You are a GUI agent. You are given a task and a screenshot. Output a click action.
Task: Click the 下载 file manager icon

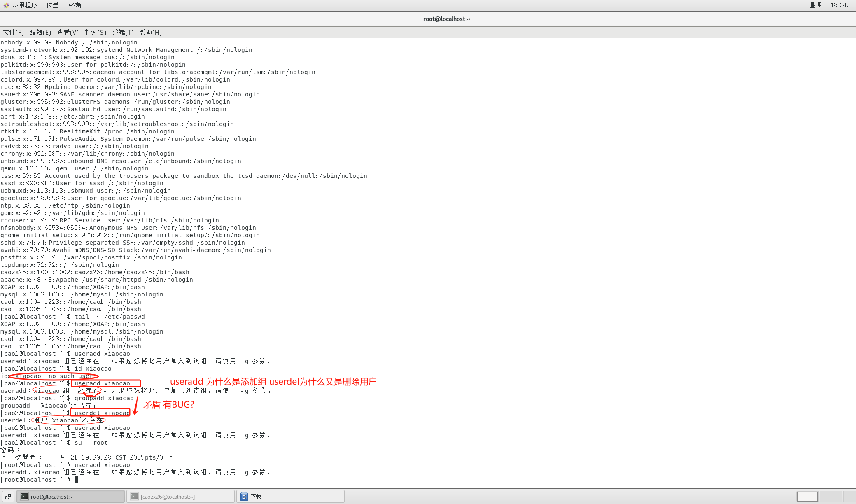[x=244, y=497]
